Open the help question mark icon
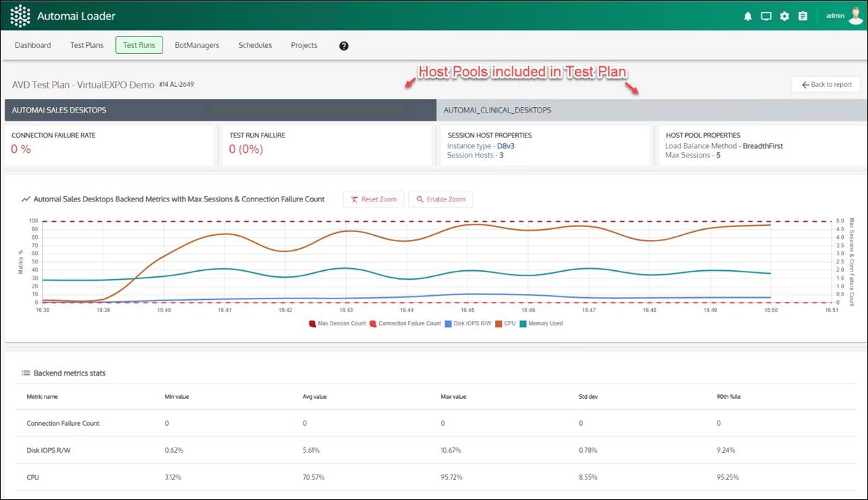Image resolution: width=868 pixels, height=500 pixels. tap(343, 45)
